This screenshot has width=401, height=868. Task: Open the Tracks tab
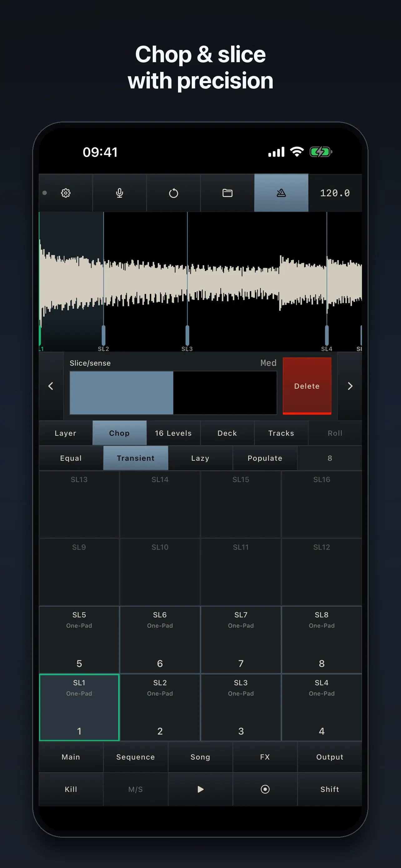tap(281, 433)
